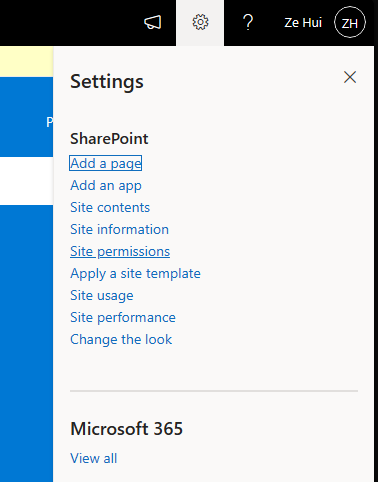Click the Microsoft 365 section heading

tap(127, 429)
